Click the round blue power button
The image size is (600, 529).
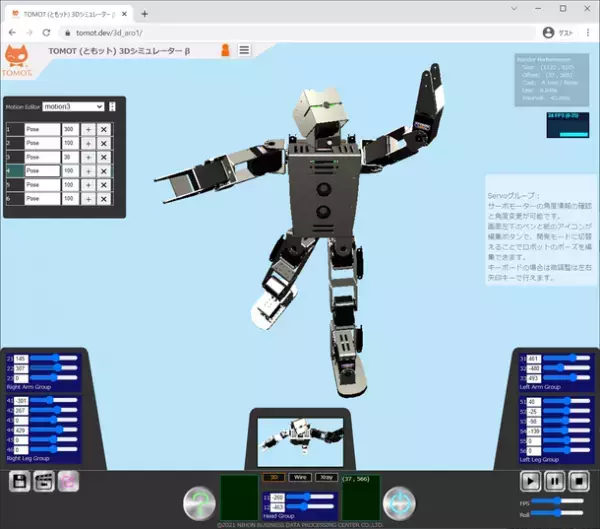pyautogui.click(x=399, y=503)
